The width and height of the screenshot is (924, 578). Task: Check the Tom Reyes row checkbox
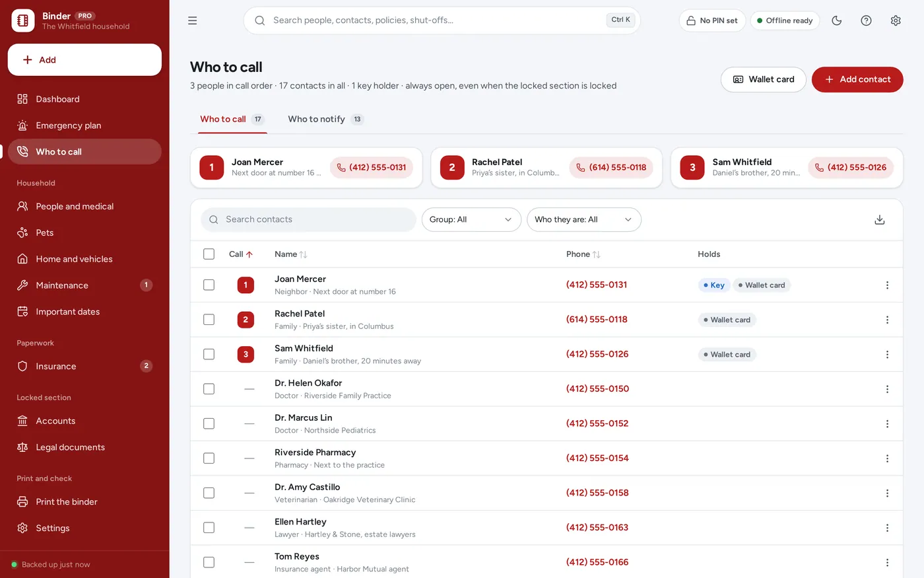[x=209, y=562]
